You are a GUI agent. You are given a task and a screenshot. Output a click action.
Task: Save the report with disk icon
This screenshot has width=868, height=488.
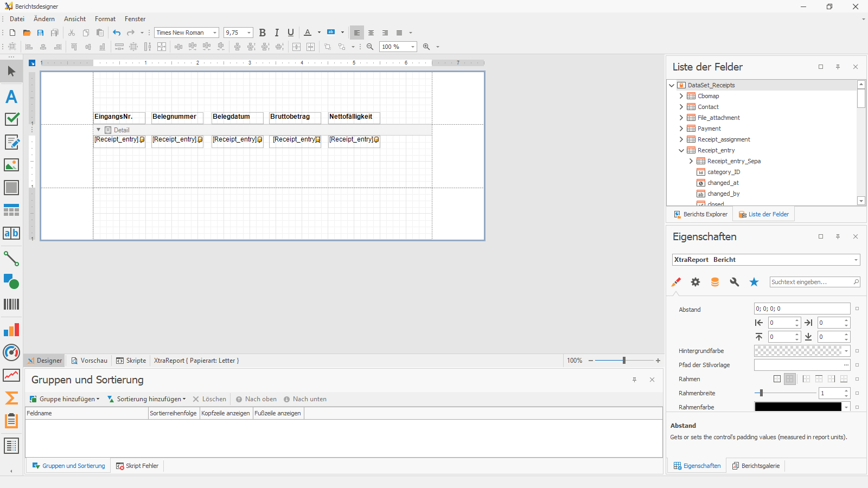[x=41, y=33]
